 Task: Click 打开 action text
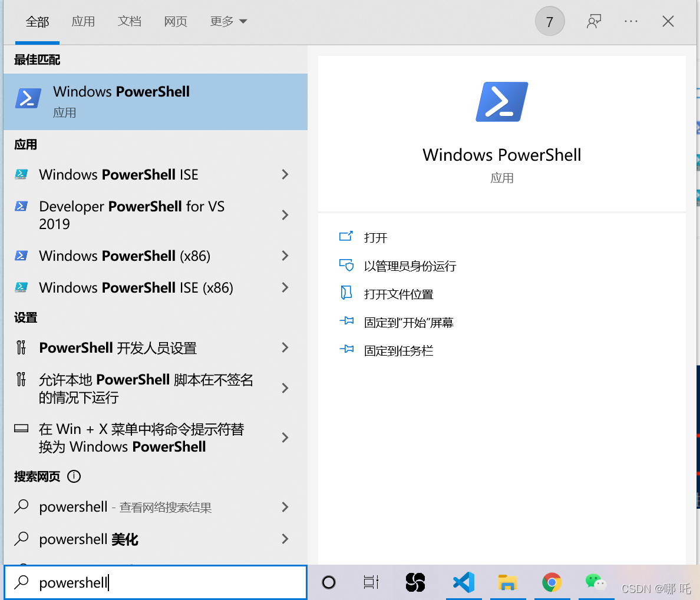tap(375, 237)
